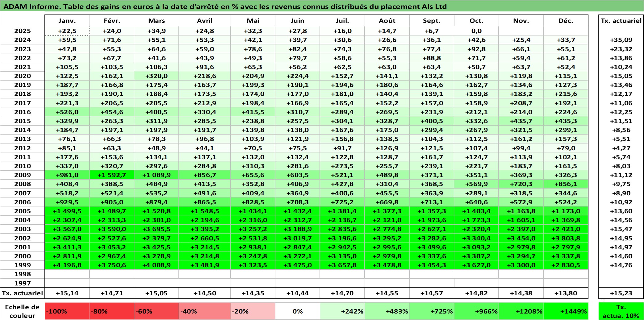
Task: Click the +320,0 cell in March 2020
Action: tap(157, 76)
